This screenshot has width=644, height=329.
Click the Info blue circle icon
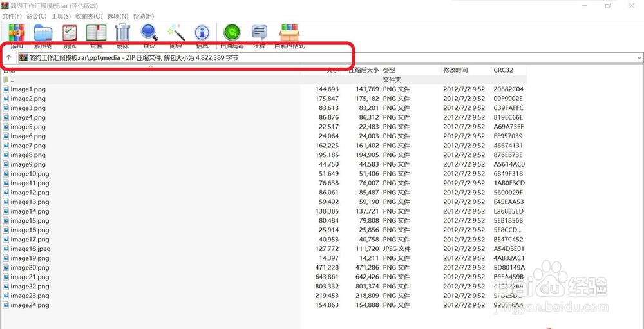click(202, 32)
